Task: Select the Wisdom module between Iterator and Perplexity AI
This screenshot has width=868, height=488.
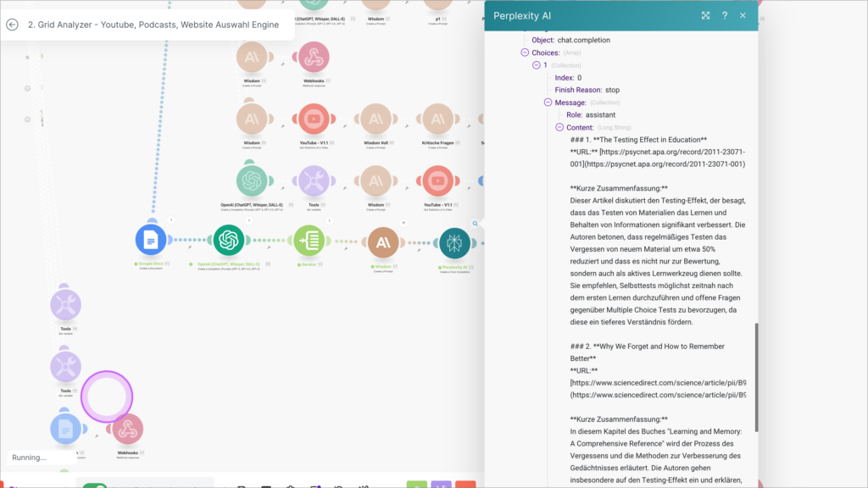Action: point(383,242)
